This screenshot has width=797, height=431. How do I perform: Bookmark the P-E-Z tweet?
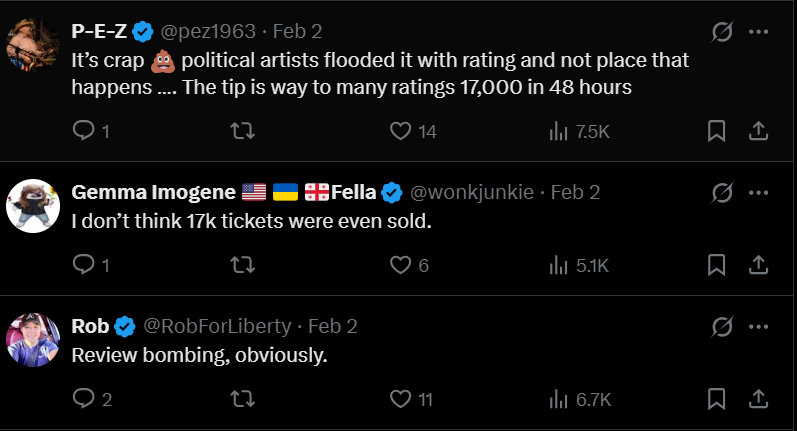coord(716,131)
